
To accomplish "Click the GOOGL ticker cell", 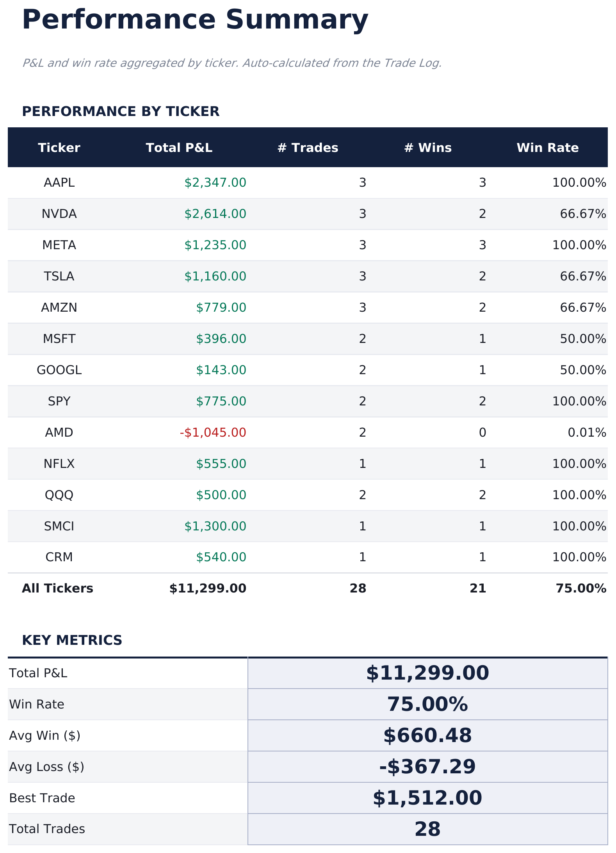I will (59, 370).
